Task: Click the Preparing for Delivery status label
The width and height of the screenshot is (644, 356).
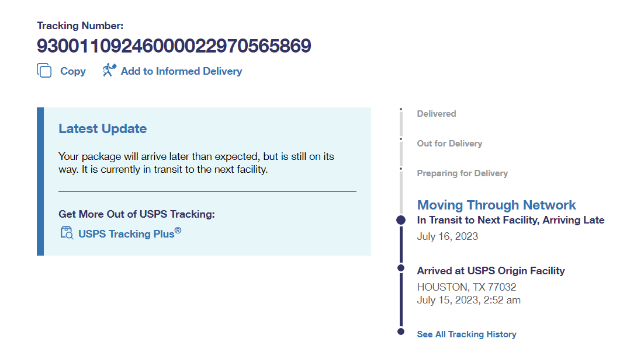Action: (x=462, y=173)
